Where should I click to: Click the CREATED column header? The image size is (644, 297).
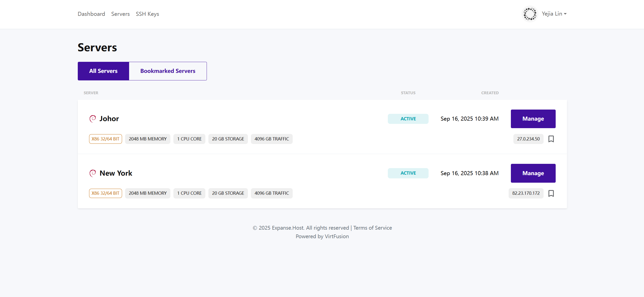[490, 93]
